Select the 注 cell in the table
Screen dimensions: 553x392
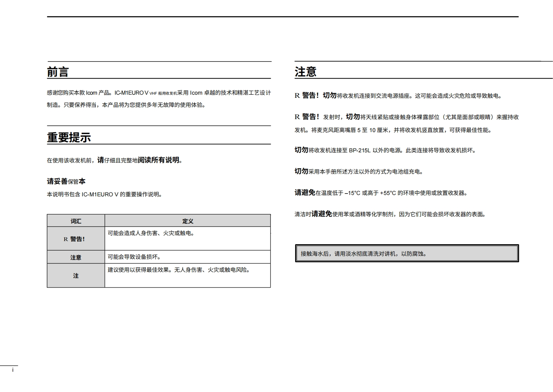point(75,276)
